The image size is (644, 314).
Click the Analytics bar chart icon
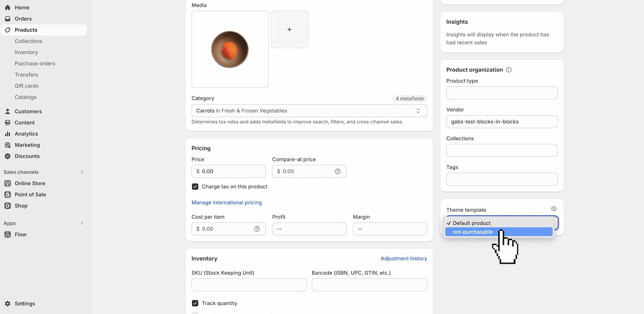tap(8, 134)
